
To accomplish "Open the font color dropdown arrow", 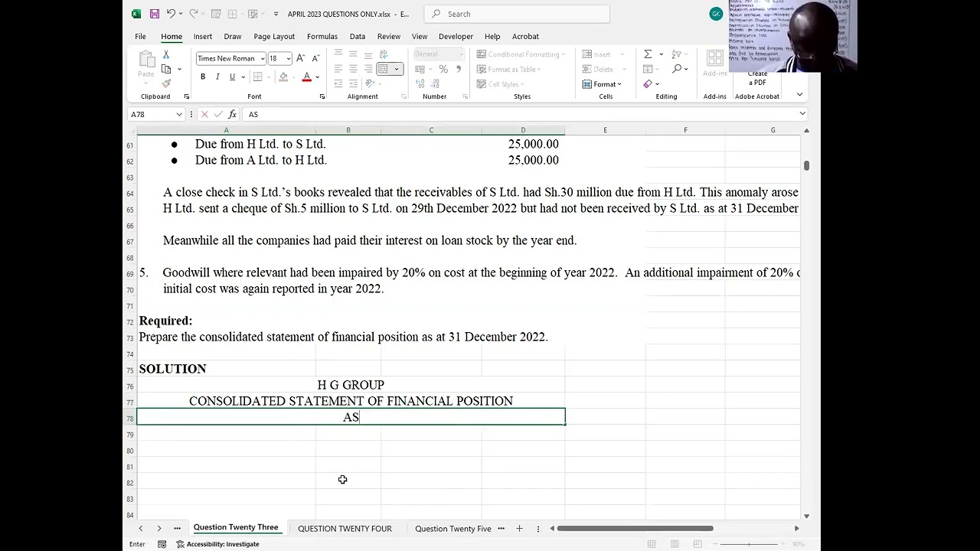I will 317,77.
